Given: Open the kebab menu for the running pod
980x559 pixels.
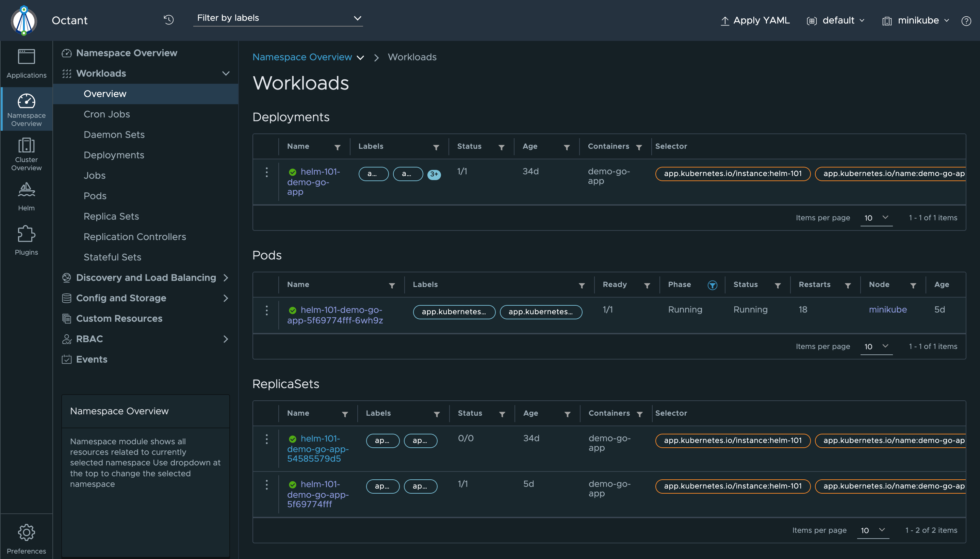Looking at the screenshot, I should click(x=266, y=310).
